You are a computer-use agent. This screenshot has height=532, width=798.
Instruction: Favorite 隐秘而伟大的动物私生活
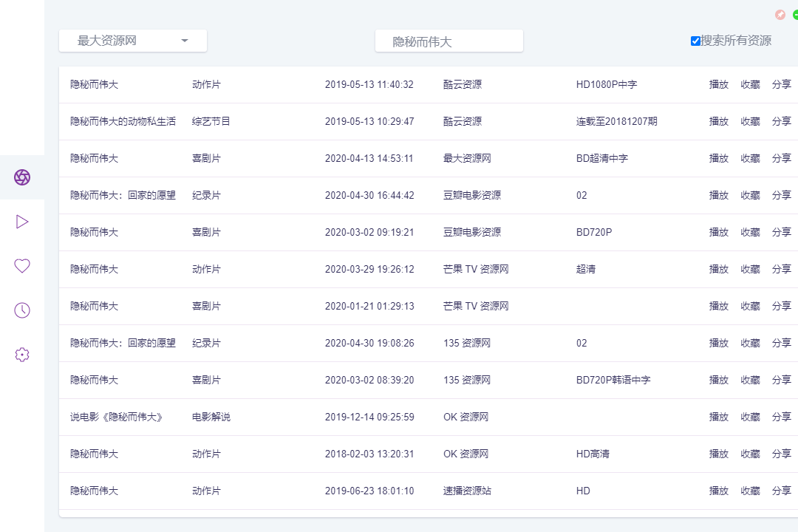(x=750, y=121)
